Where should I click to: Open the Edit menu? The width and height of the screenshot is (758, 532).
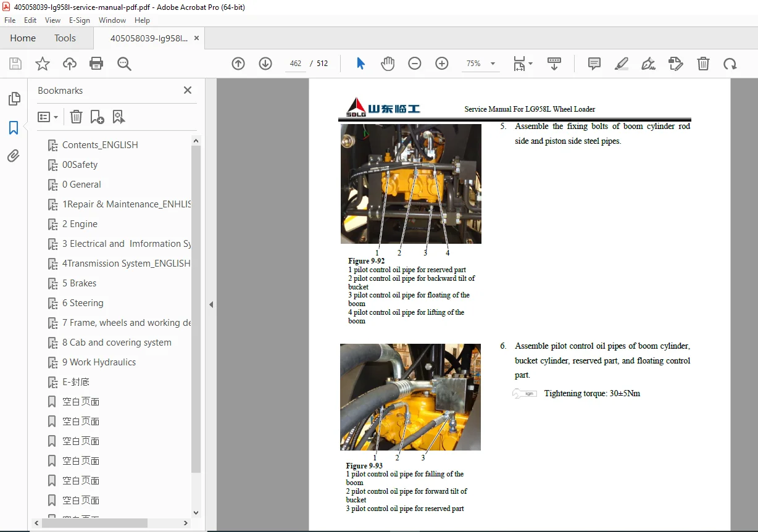point(30,20)
